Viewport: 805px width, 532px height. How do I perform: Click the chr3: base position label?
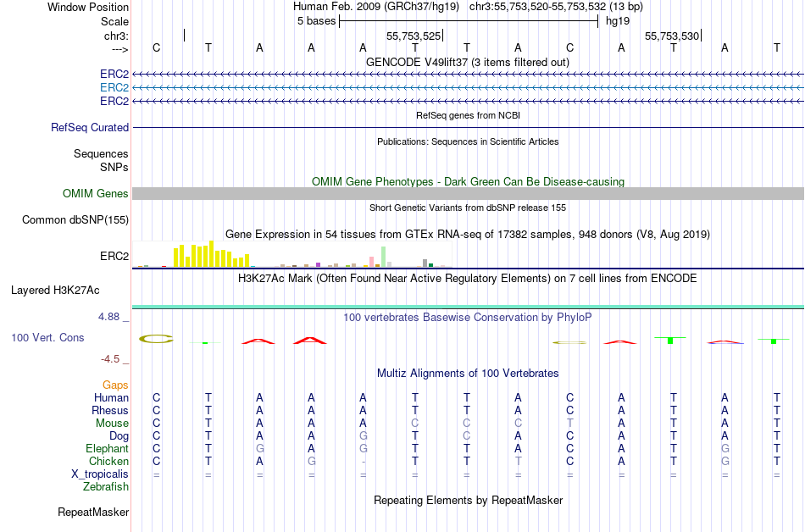tap(116, 36)
